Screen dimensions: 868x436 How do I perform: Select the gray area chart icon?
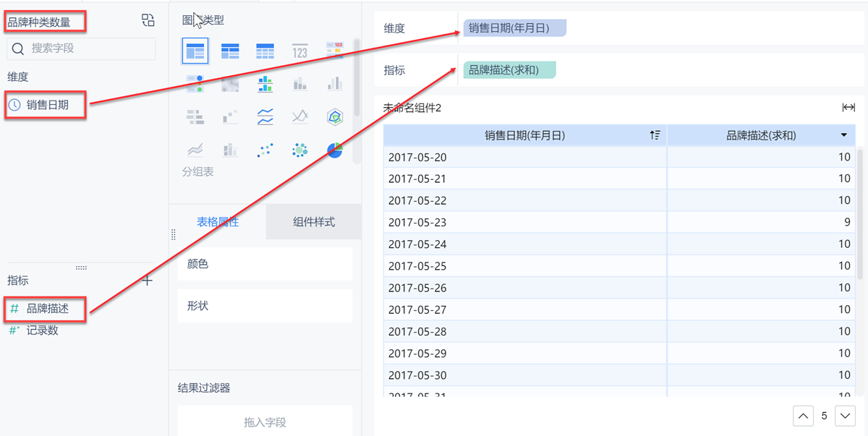(x=195, y=150)
